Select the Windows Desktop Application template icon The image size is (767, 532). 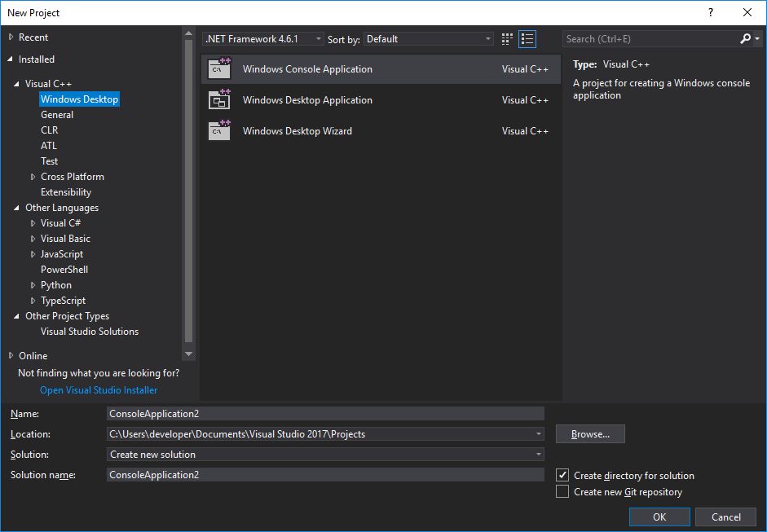click(218, 100)
